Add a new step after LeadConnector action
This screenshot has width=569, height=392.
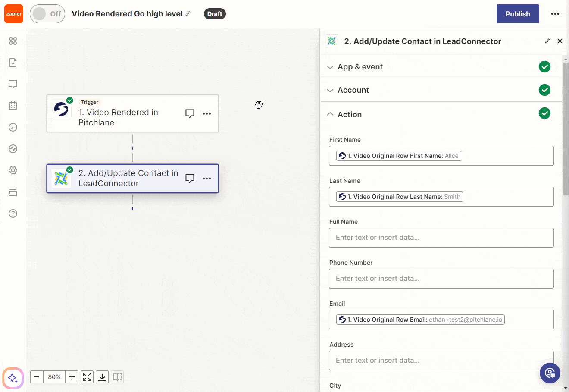(132, 209)
